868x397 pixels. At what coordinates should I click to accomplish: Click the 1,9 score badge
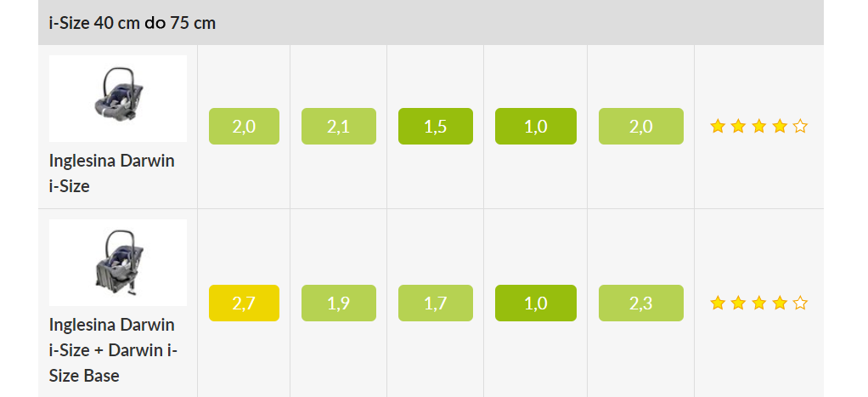(339, 303)
